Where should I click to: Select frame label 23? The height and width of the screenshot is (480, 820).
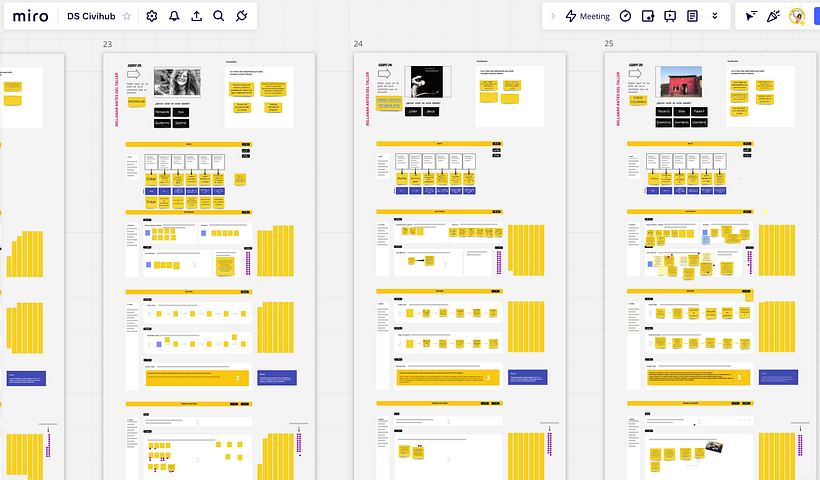click(x=107, y=44)
